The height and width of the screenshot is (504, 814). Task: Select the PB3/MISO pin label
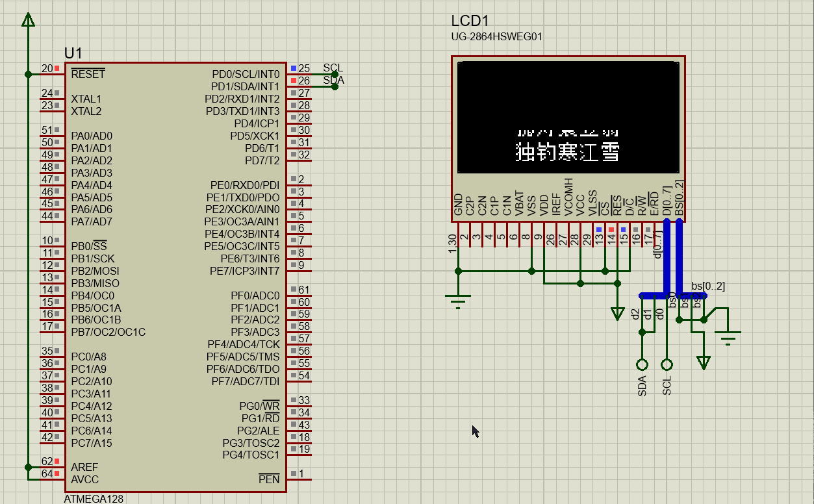click(x=95, y=283)
